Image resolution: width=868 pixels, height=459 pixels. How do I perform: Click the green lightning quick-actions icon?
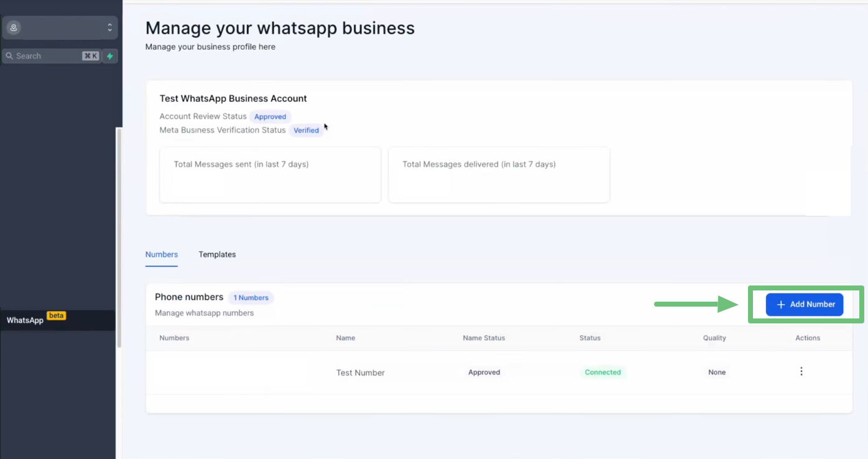pos(110,56)
